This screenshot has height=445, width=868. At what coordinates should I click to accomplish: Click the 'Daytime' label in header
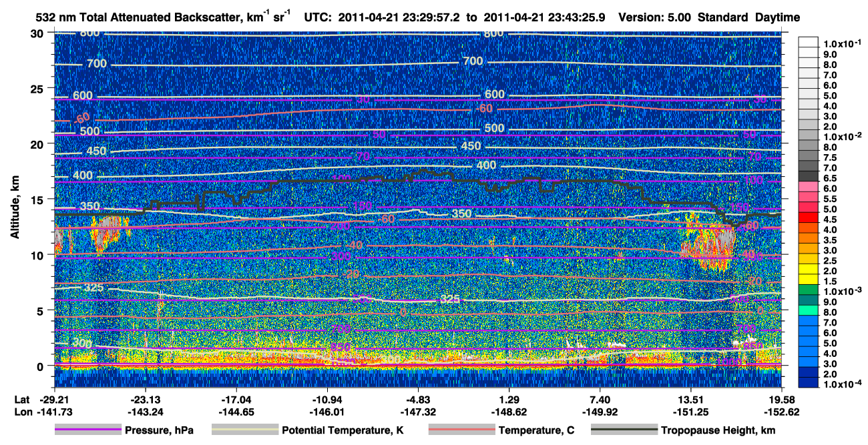coord(777,18)
